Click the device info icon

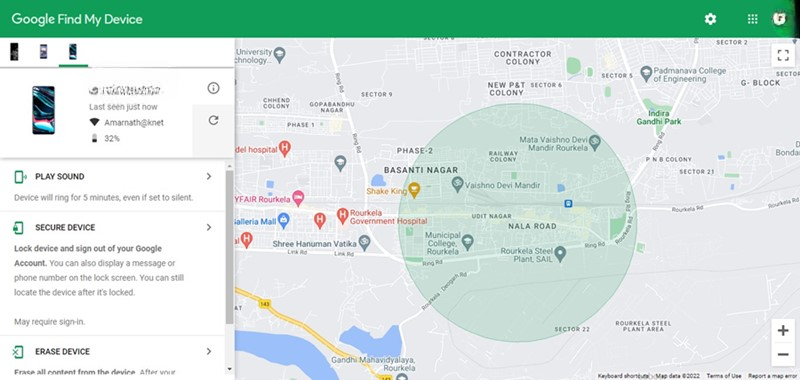213,88
